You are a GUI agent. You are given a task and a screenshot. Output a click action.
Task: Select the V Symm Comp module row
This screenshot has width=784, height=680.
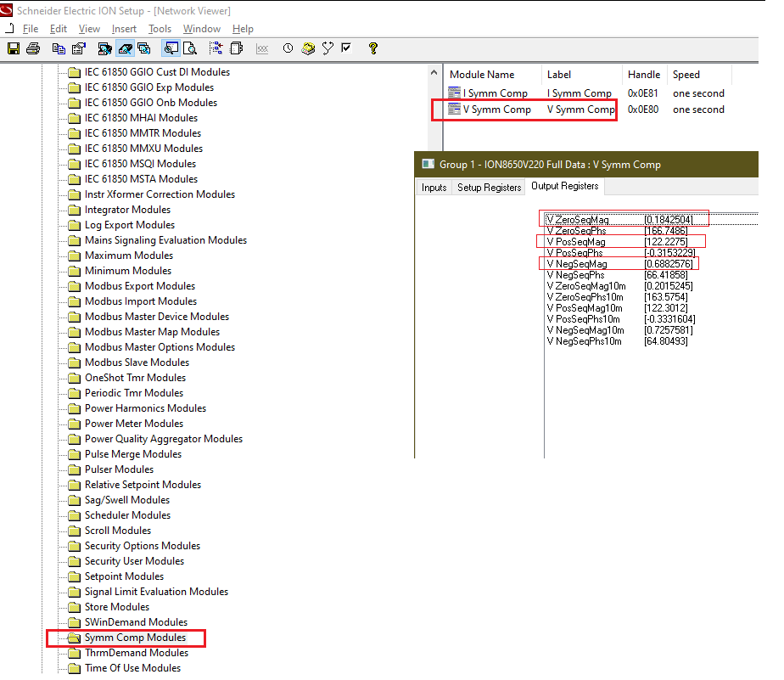[x=586, y=109]
